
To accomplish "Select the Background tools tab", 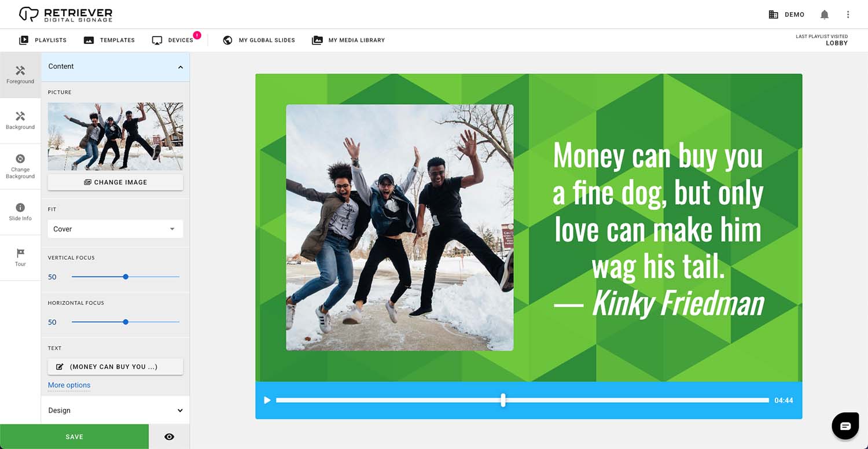I will tap(20, 120).
